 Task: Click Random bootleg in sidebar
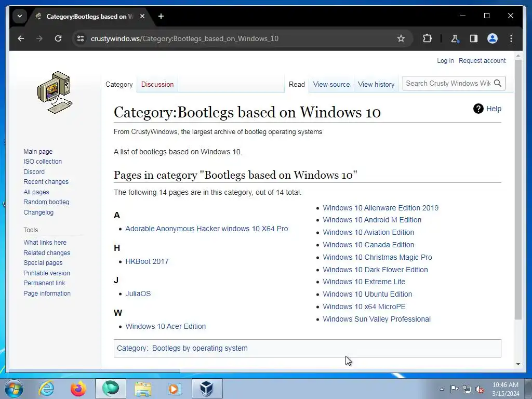pyautogui.click(x=46, y=202)
